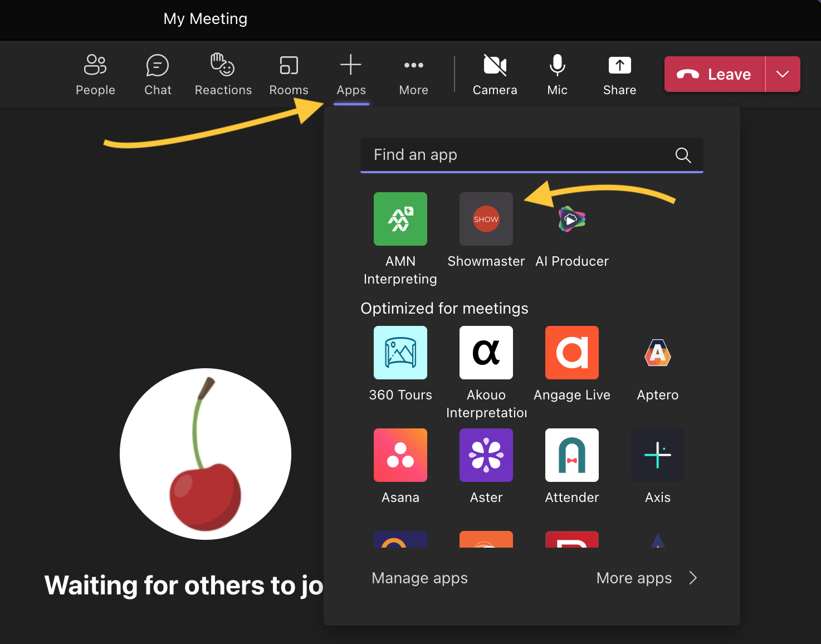This screenshot has width=821, height=644.
Task: Click the Manage apps link
Action: (x=419, y=578)
